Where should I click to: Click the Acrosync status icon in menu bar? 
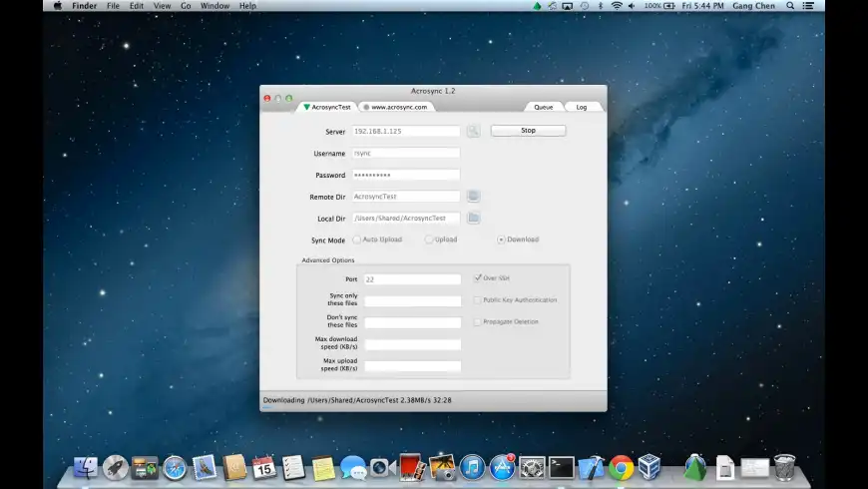click(538, 6)
